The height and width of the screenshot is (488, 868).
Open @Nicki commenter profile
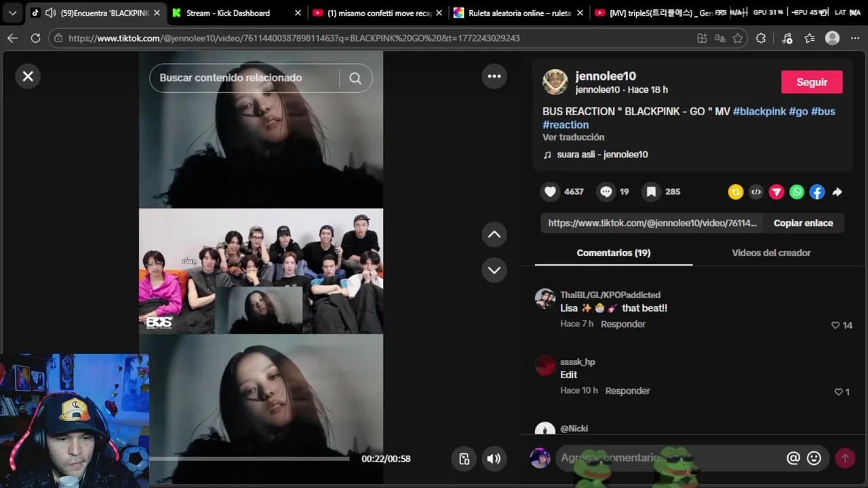(x=574, y=428)
